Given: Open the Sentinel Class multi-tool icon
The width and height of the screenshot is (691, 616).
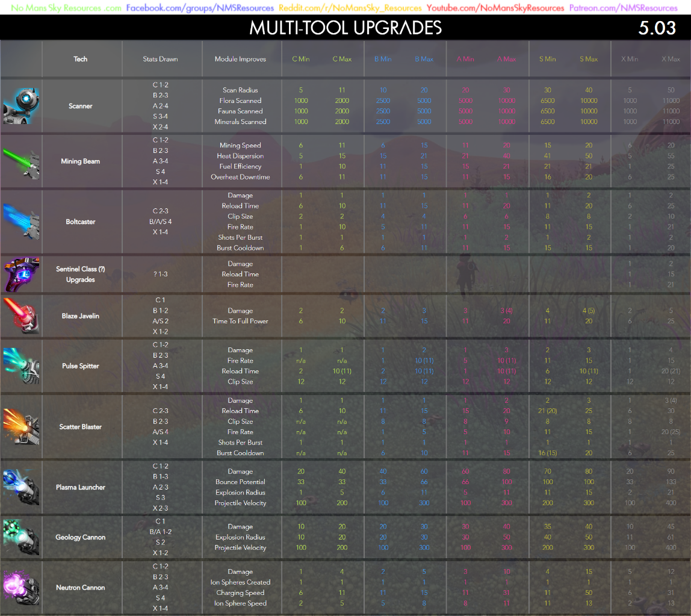Looking at the screenshot, I should [x=21, y=274].
